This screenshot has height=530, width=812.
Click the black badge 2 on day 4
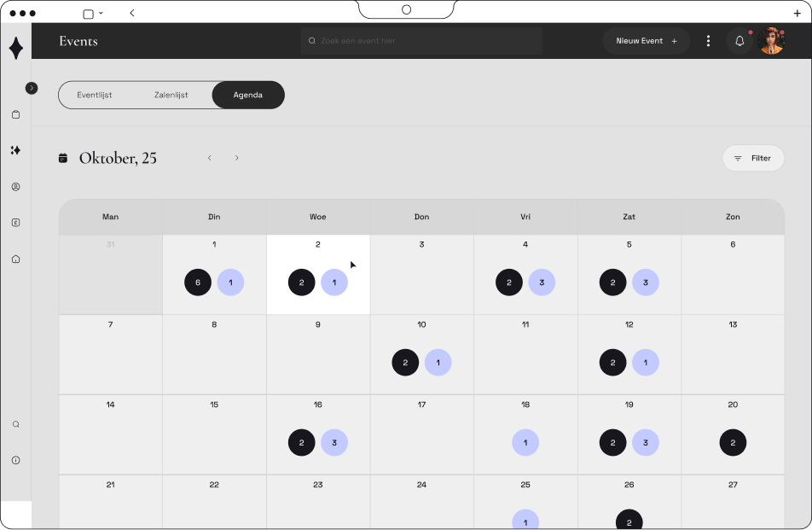tap(509, 282)
